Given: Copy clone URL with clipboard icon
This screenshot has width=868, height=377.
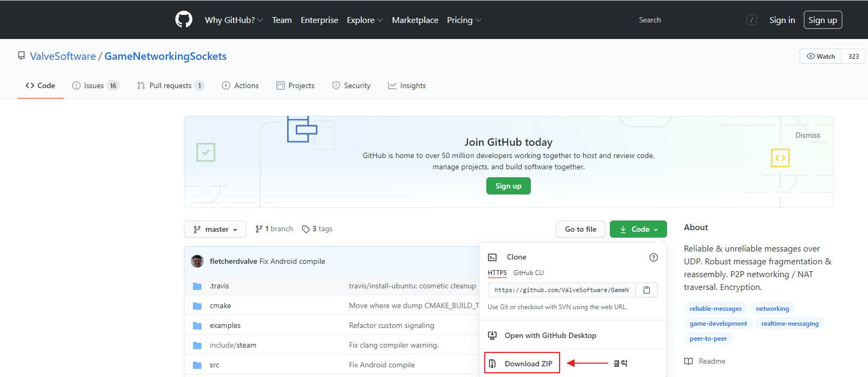Looking at the screenshot, I should click(647, 290).
